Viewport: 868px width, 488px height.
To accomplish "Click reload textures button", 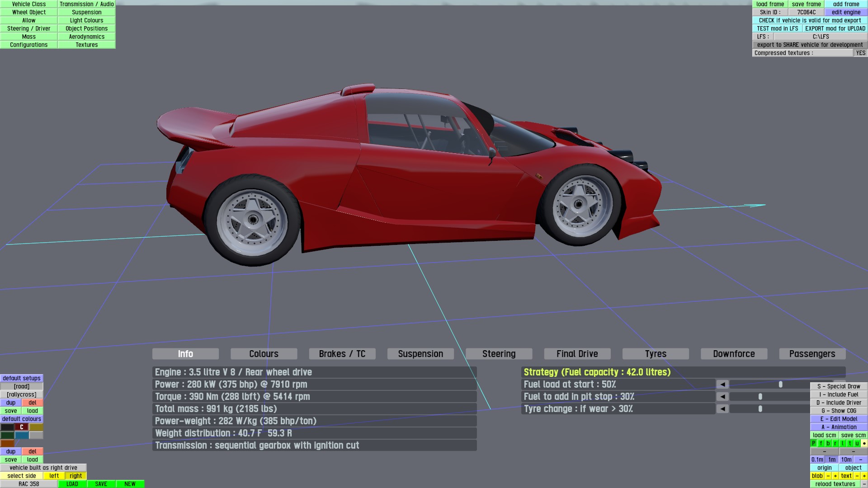I will pos(835,484).
